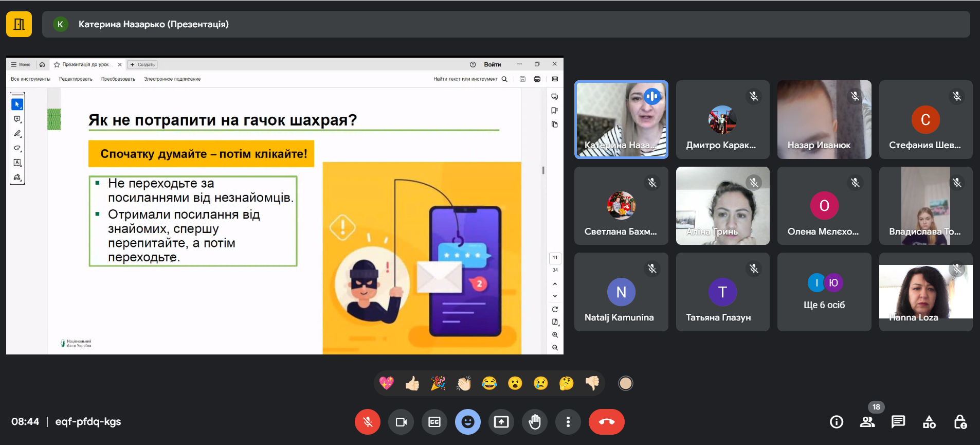Send thumbs up reaction
This screenshot has width=980, height=445.
point(412,383)
